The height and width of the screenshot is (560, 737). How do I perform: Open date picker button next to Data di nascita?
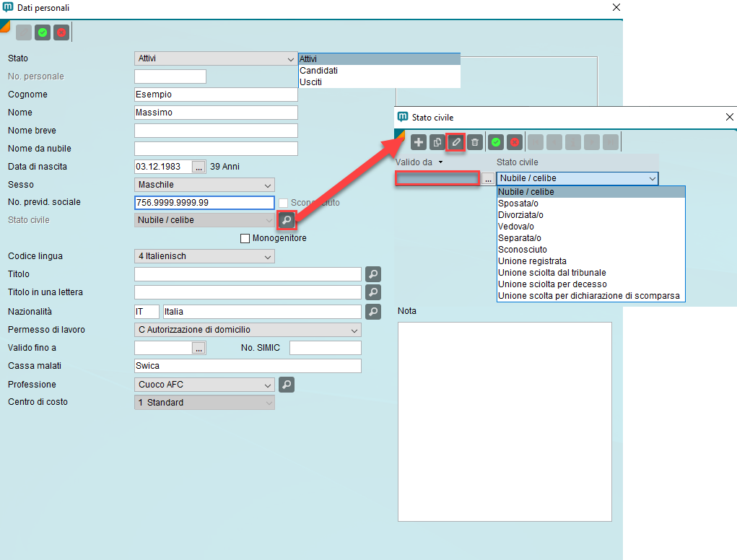click(x=199, y=167)
